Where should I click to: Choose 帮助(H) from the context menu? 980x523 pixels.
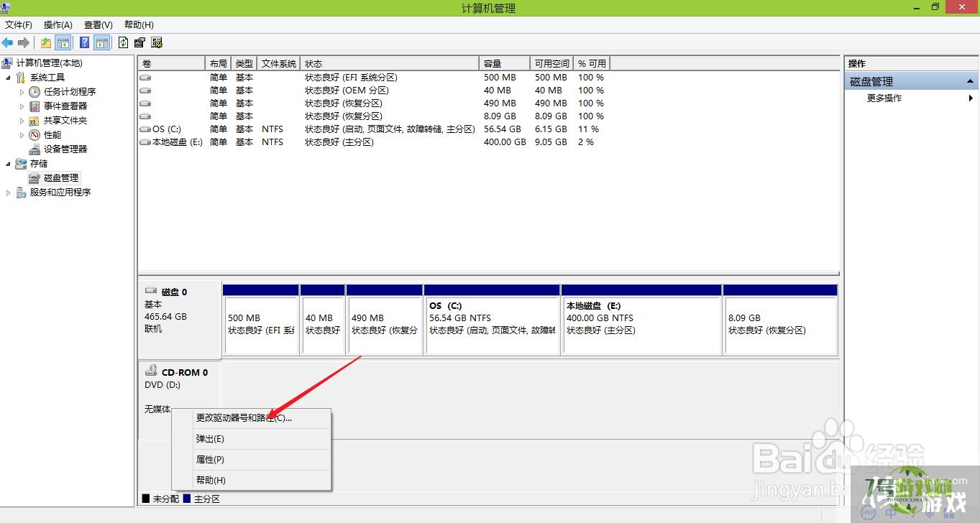pos(252,481)
